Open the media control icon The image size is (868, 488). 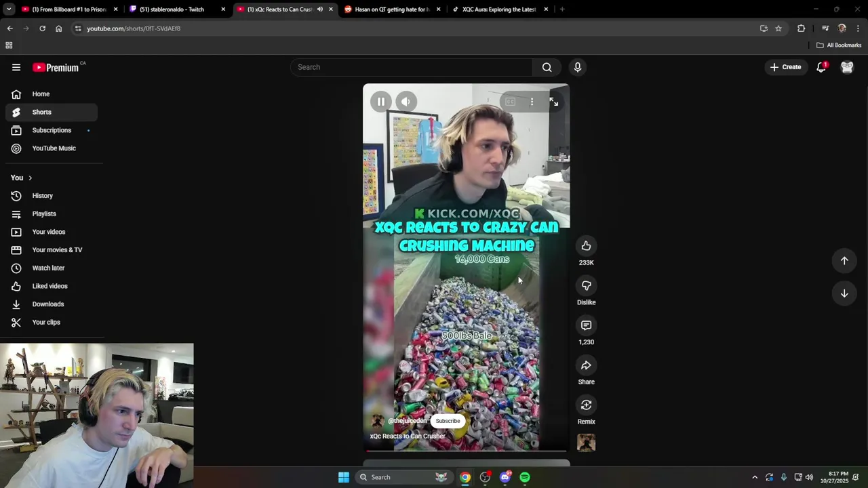point(825,28)
